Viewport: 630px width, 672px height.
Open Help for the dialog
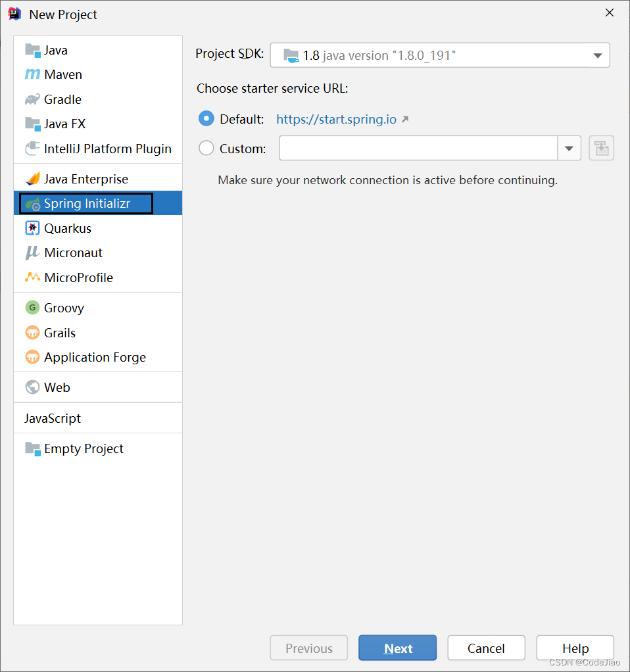(575, 648)
